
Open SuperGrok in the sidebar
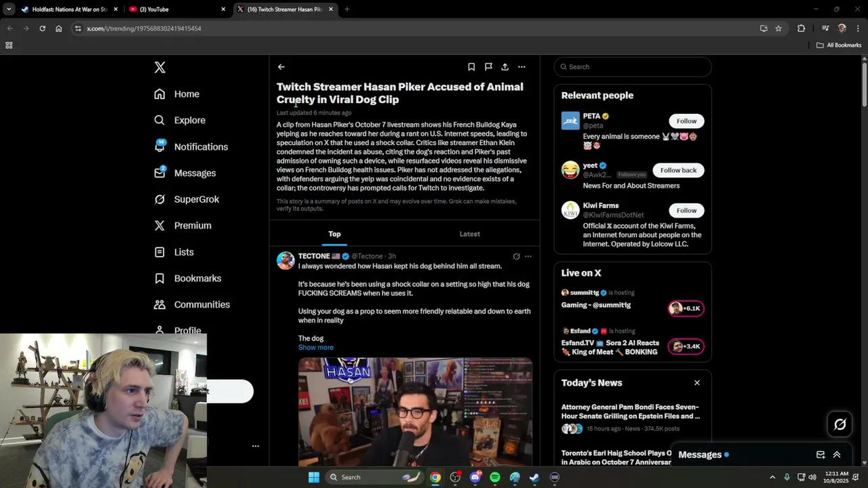click(186, 199)
